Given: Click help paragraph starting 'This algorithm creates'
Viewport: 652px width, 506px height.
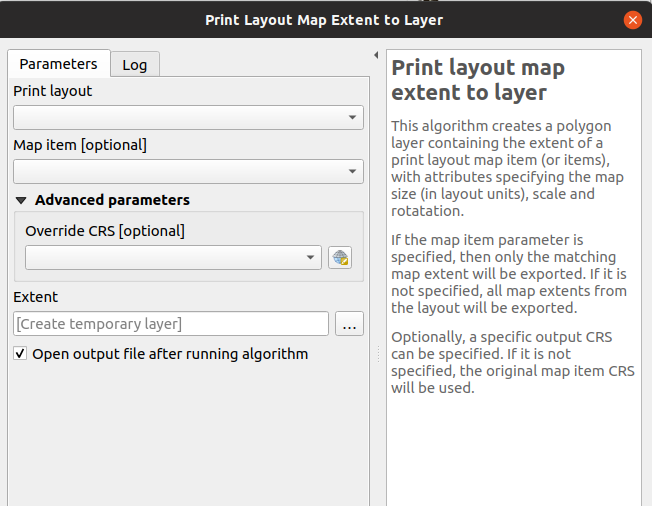Looking at the screenshot, I should [x=509, y=168].
